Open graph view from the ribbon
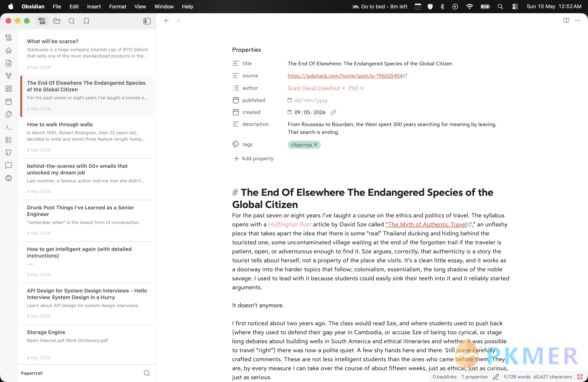The height and width of the screenshot is (382, 588). [9, 76]
